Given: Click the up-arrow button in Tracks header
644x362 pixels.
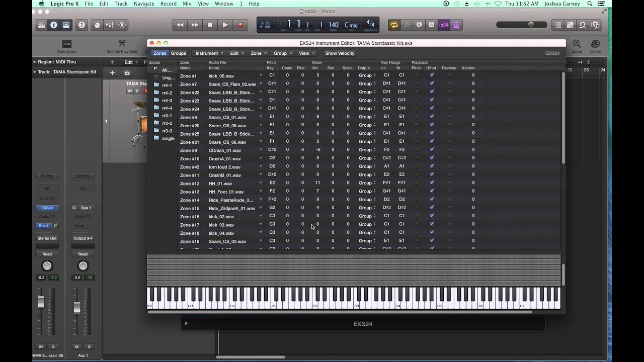Looking at the screenshot, I should pyautogui.click(x=112, y=62).
